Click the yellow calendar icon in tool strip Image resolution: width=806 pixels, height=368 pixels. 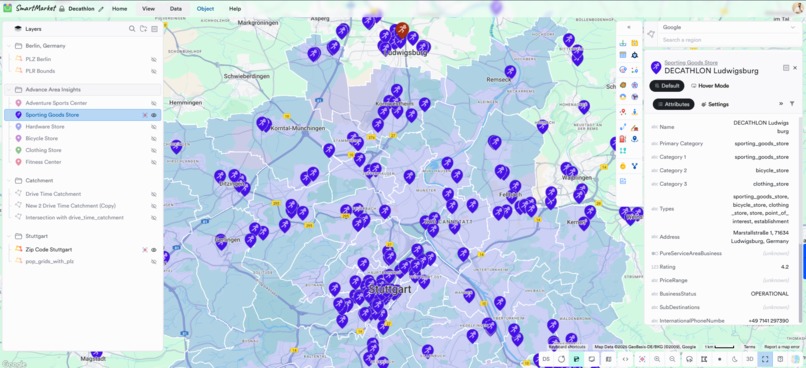pos(635,43)
